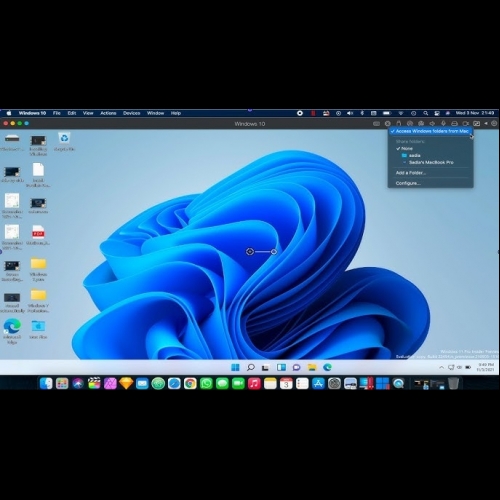Image resolution: width=500 pixels, height=500 pixels.
Task: Click camera icon in Parallels toolbar
Action: [465, 124]
